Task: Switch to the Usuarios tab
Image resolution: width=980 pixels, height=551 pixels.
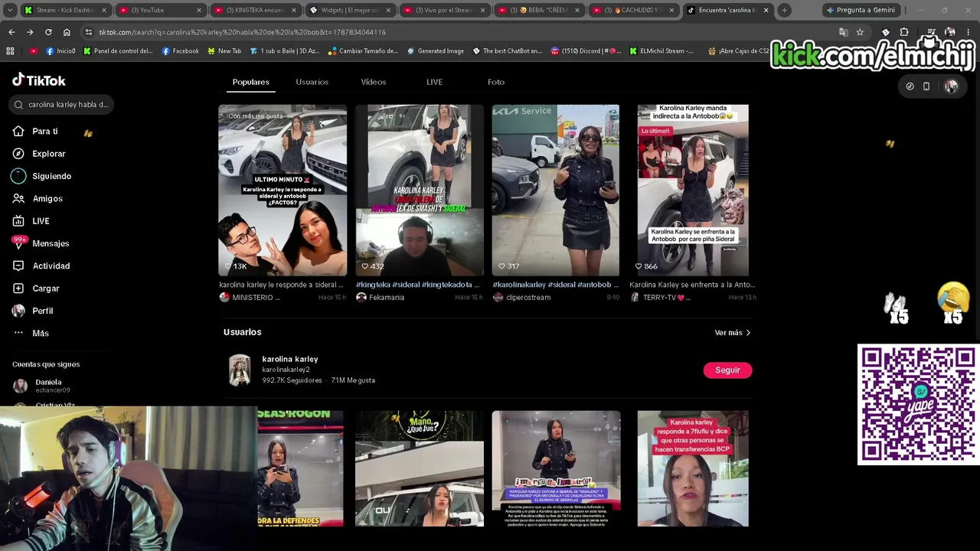Action: pyautogui.click(x=312, y=82)
